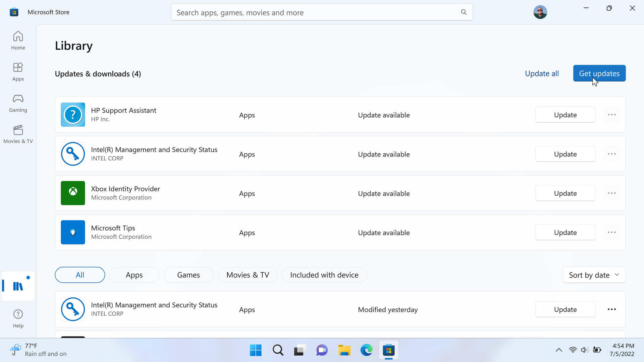Open more options for Xbox Identity Provider
This screenshot has height=362, width=644.
[611, 193]
